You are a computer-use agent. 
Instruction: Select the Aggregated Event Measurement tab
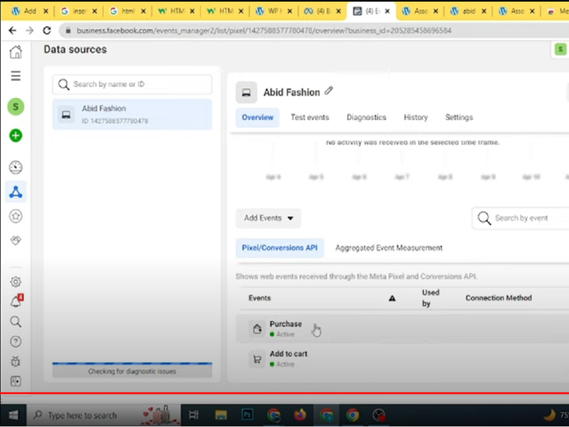(389, 248)
